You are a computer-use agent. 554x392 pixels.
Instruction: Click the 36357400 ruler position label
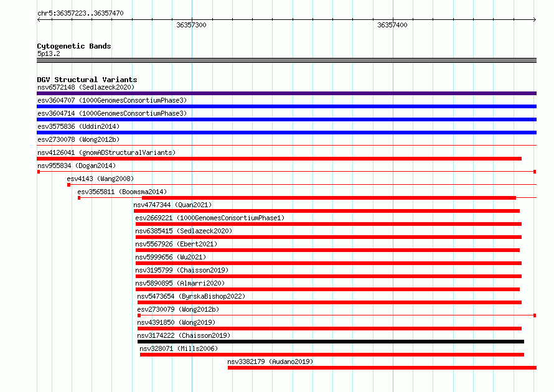pyautogui.click(x=392, y=25)
